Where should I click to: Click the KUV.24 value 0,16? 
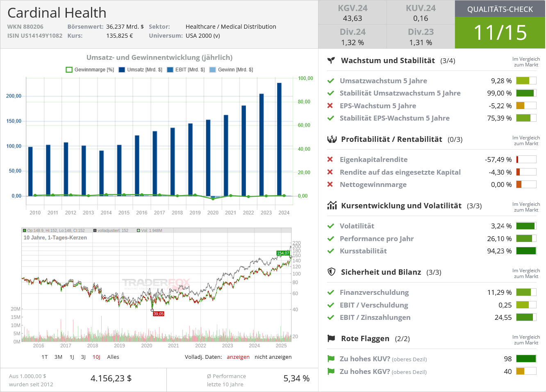421,18
